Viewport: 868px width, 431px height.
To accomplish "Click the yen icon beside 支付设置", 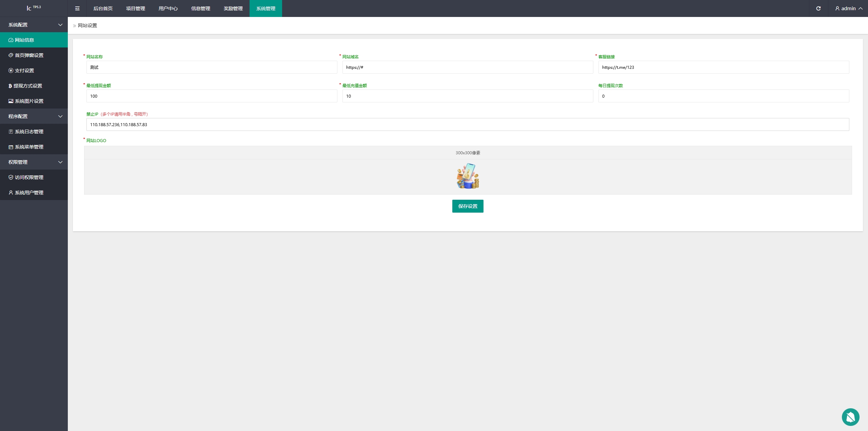I will [11, 71].
